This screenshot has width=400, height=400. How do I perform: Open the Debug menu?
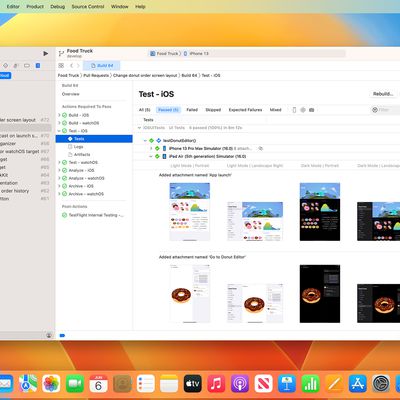coord(58,6)
